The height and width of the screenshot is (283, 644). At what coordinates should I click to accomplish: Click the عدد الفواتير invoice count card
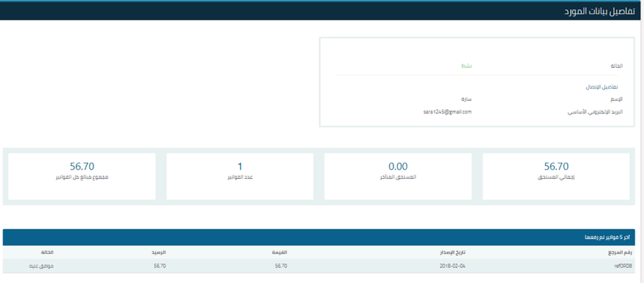click(240, 176)
